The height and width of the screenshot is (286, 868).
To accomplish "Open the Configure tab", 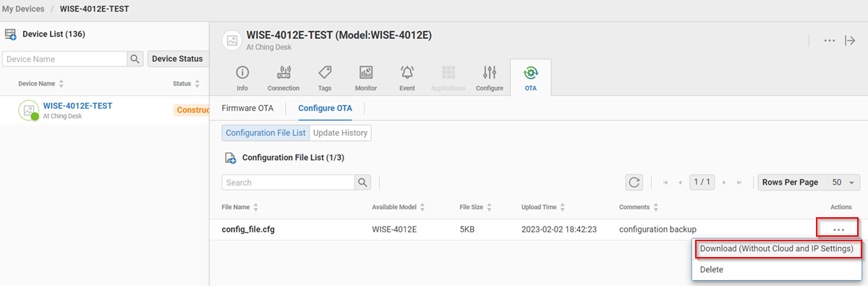I will 490,77.
